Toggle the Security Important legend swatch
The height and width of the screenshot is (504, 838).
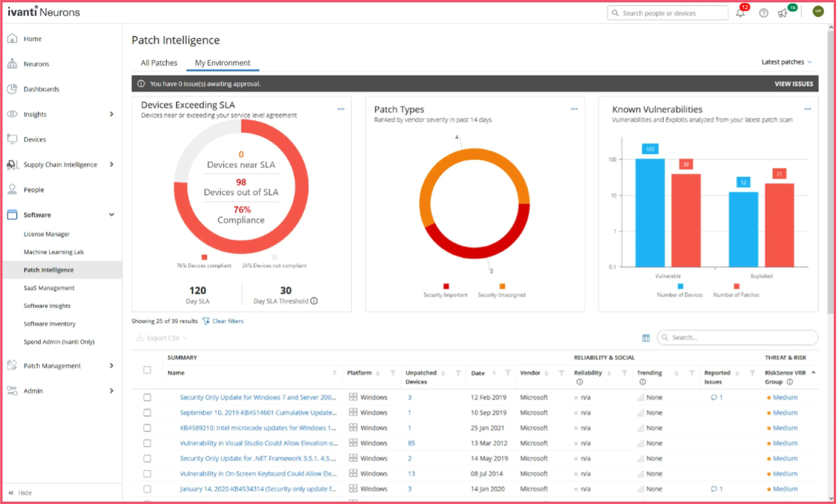pos(446,286)
